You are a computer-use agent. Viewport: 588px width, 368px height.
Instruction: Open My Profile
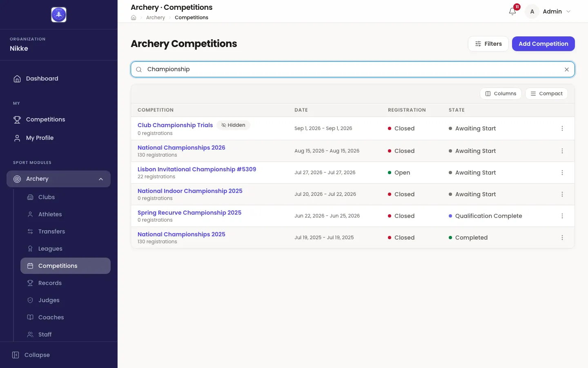click(58, 138)
